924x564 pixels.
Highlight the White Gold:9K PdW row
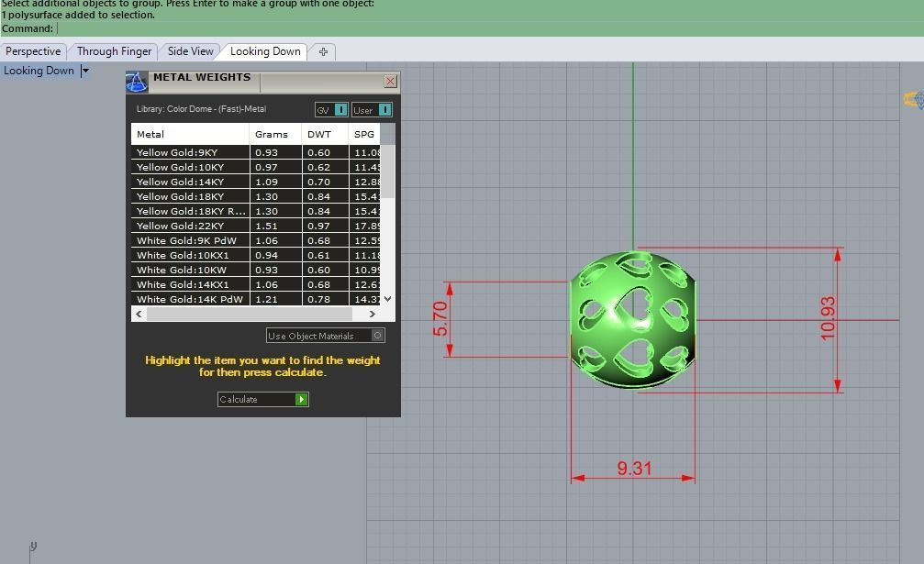click(x=256, y=241)
